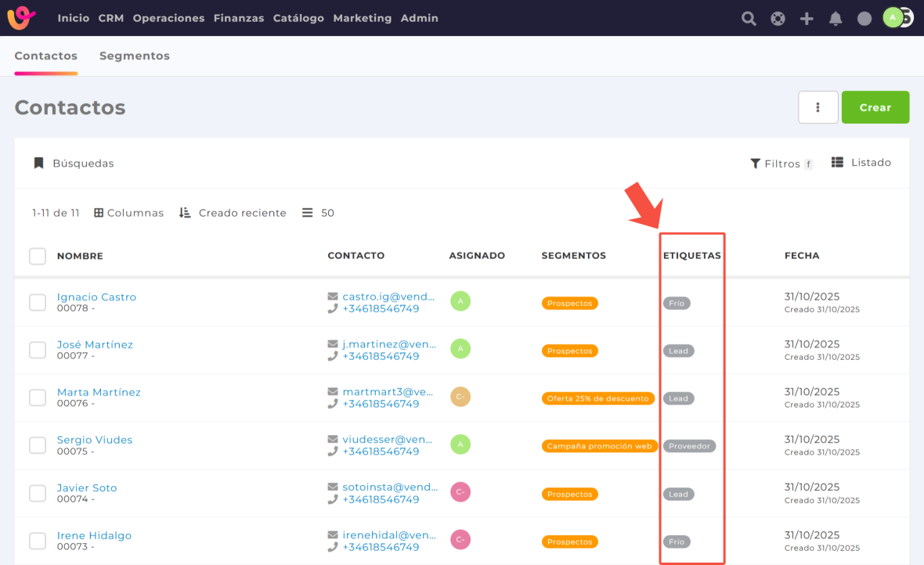This screenshot has height=565, width=924.
Task: Open the help lifebuoy icon
Action: click(778, 19)
